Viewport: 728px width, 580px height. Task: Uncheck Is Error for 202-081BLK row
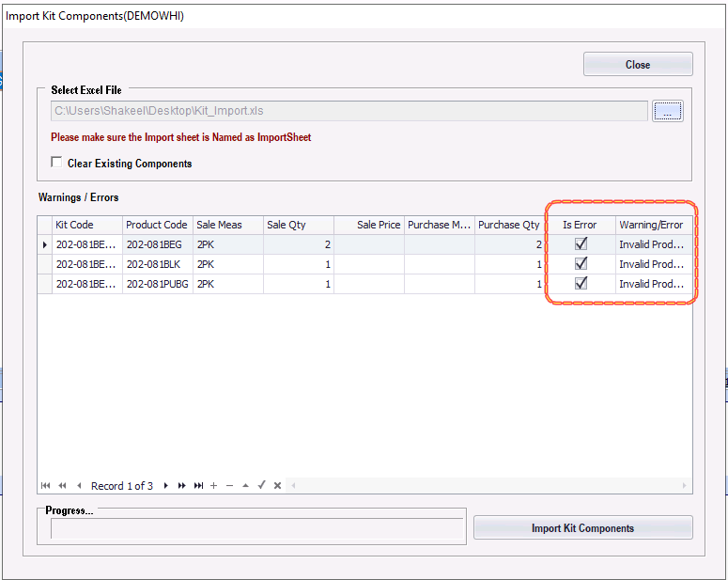581,264
